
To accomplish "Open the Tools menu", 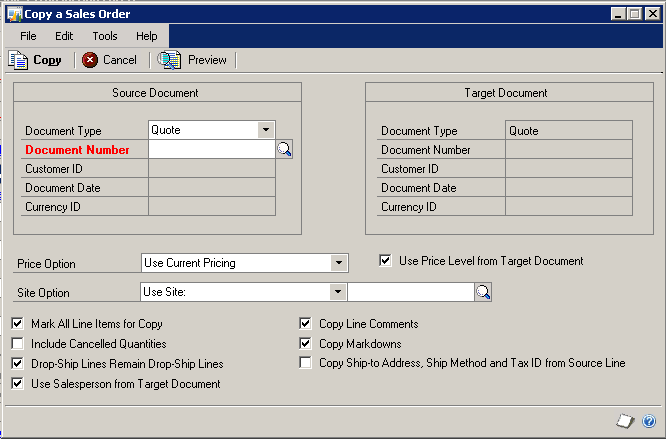I will point(104,36).
